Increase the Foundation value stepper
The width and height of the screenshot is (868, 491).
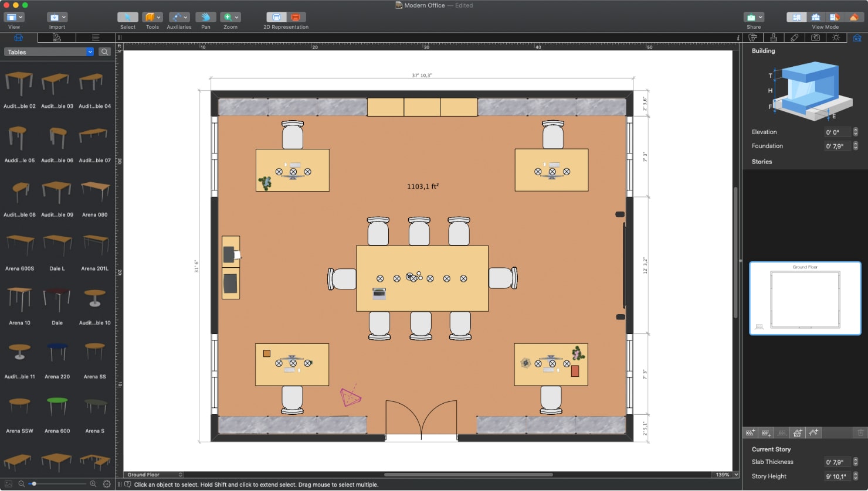(x=856, y=144)
